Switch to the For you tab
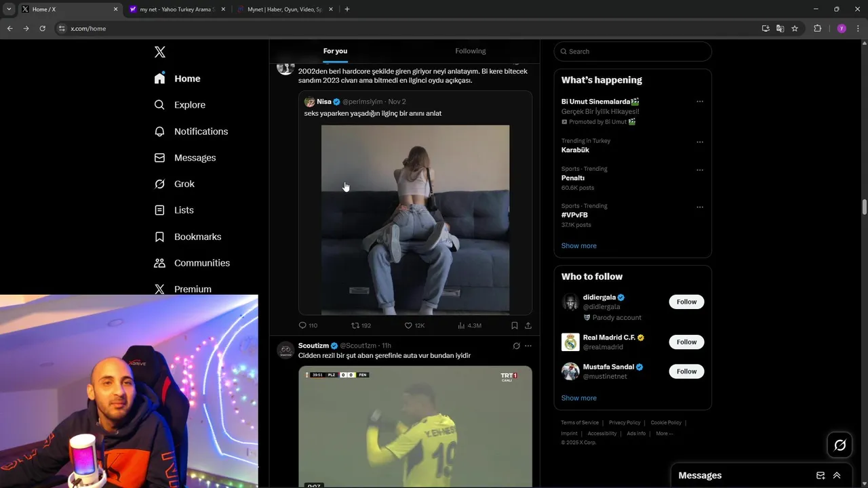This screenshot has width=868, height=488. click(x=335, y=51)
